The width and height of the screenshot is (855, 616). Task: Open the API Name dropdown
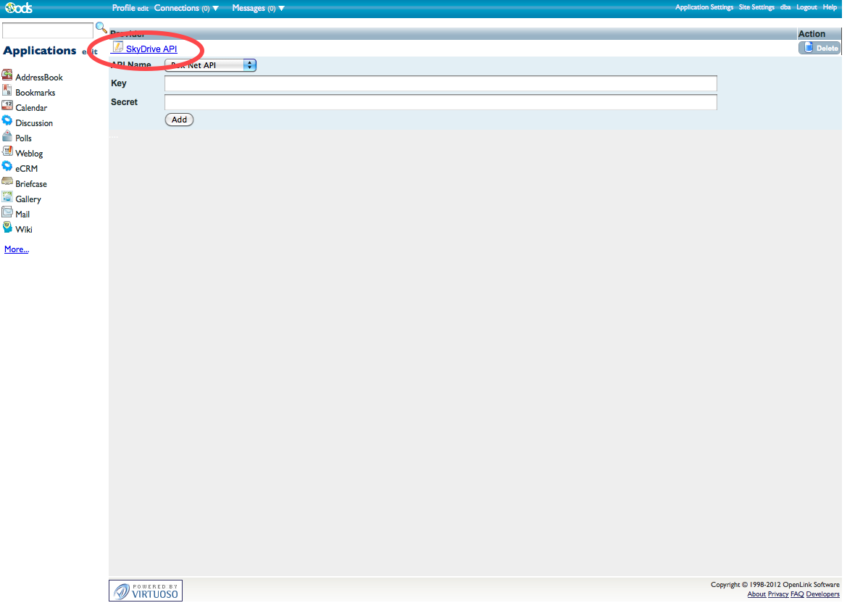click(x=210, y=65)
